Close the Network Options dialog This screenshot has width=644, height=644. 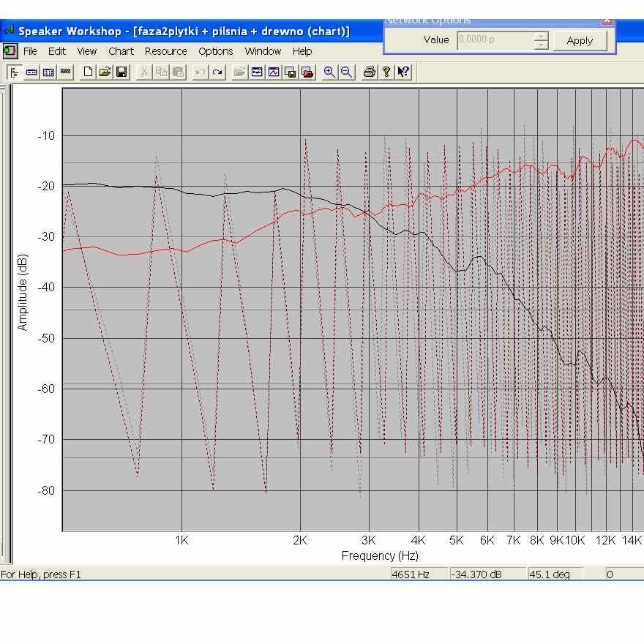pyautogui.click(x=607, y=20)
